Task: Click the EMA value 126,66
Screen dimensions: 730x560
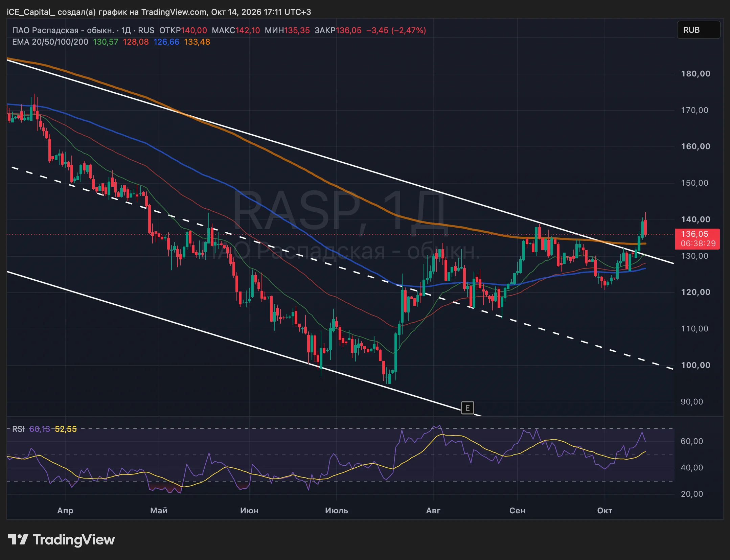Action: (x=166, y=42)
